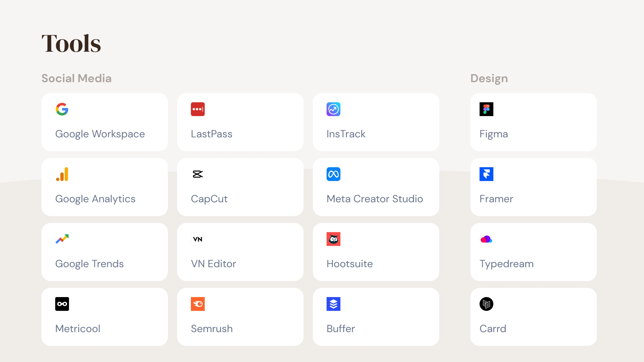Viewport: 644px width, 362px height.
Task: Select the Social Media section heading
Action: (76, 78)
